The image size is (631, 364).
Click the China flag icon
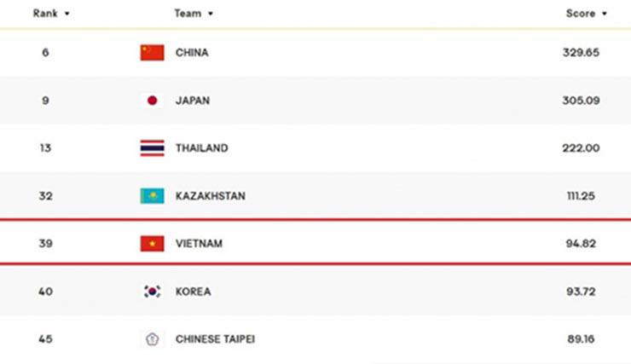click(152, 53)
